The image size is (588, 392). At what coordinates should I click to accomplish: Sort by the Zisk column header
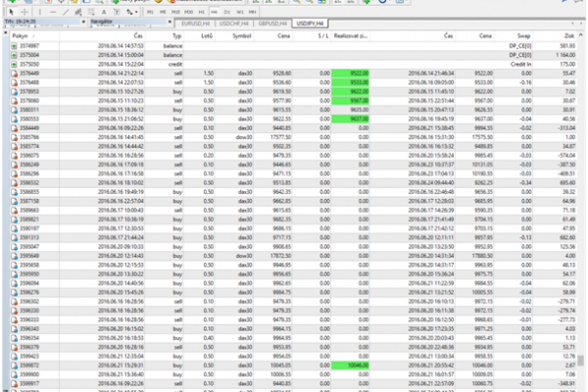(x=555, y=36)
